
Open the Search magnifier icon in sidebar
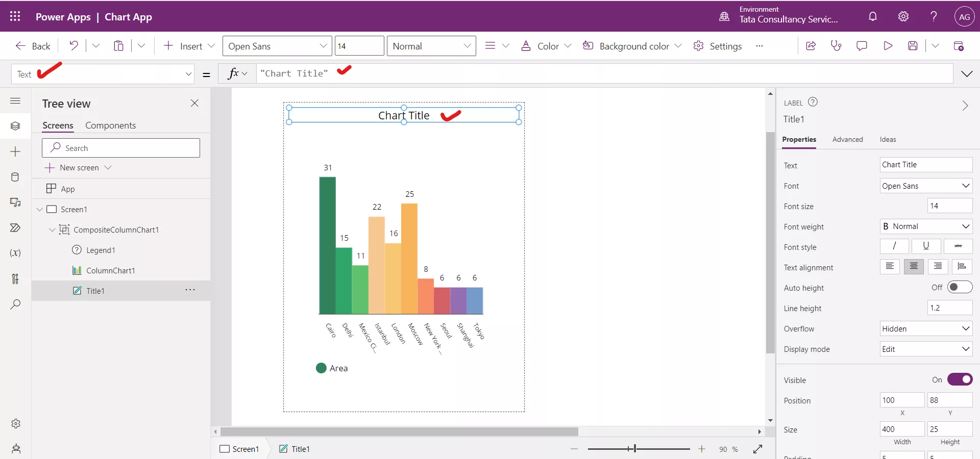point(15,304)
